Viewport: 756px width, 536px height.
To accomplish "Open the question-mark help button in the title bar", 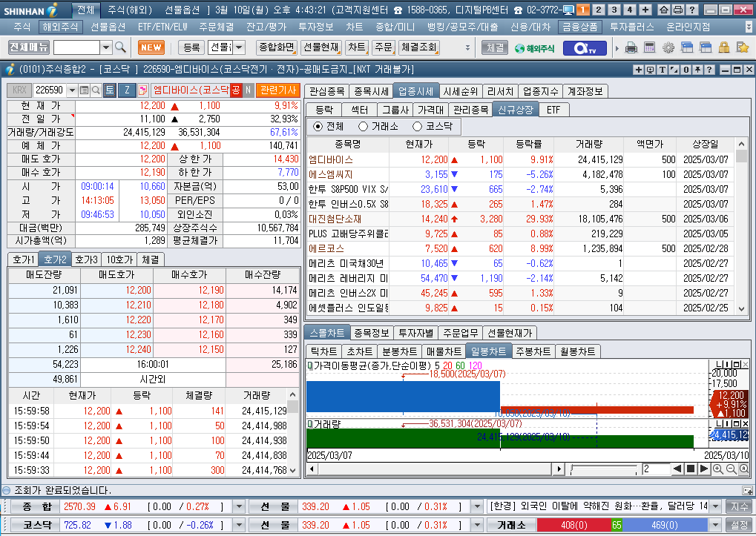I will pyautogui.click(x=692, y=10).
